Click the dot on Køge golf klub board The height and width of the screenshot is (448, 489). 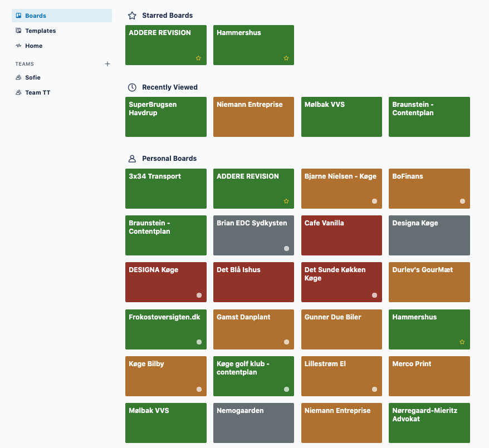287,389
